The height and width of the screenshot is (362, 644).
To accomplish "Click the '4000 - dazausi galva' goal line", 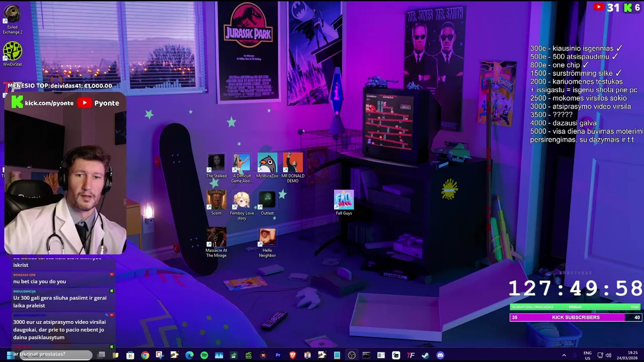I will point(563,123).
